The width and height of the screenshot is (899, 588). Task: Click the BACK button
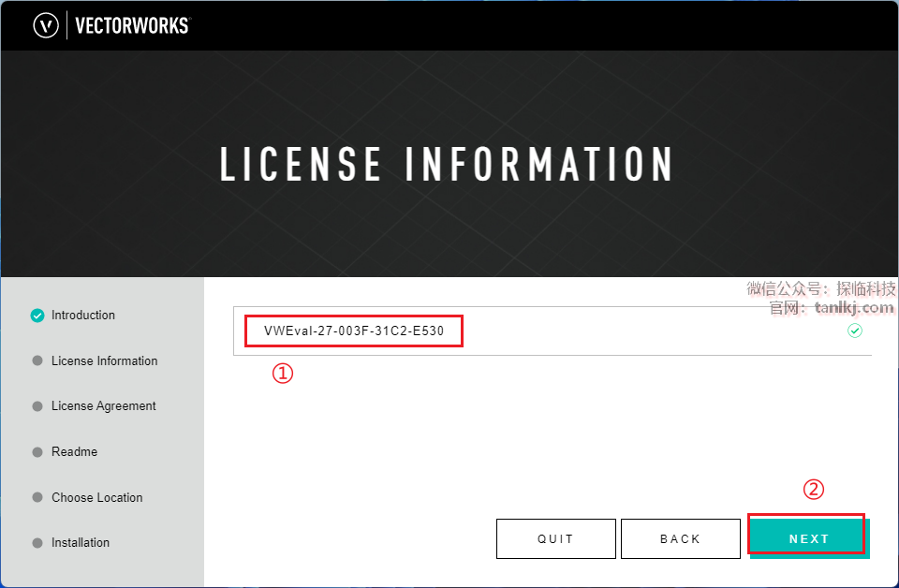[681, 538]
